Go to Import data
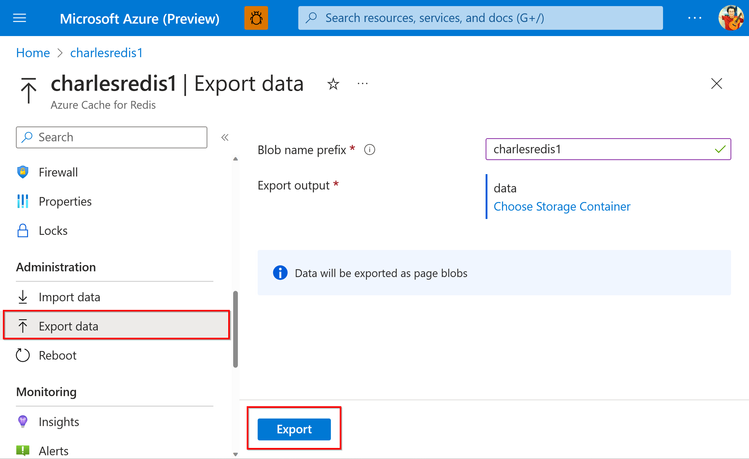 pyautogui.click(x=69, y=297)
